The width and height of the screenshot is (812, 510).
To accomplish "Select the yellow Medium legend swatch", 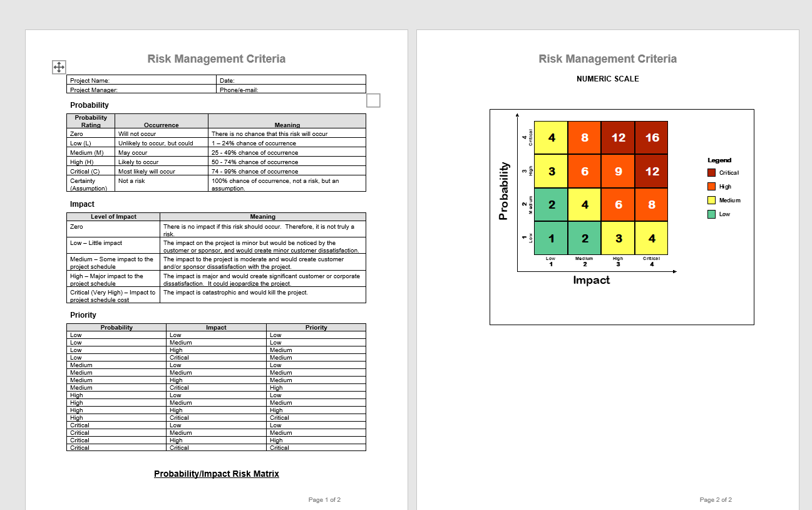I will pyautogui.click(x=711, y=200).
